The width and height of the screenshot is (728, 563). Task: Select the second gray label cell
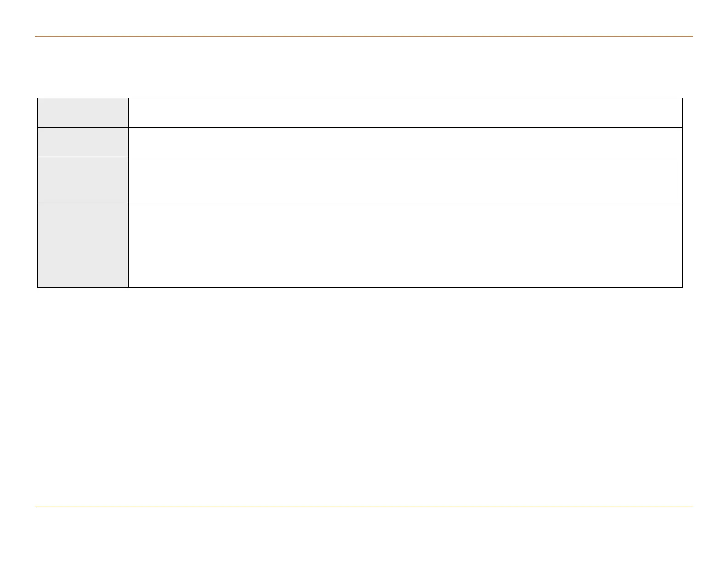(83, 142)
